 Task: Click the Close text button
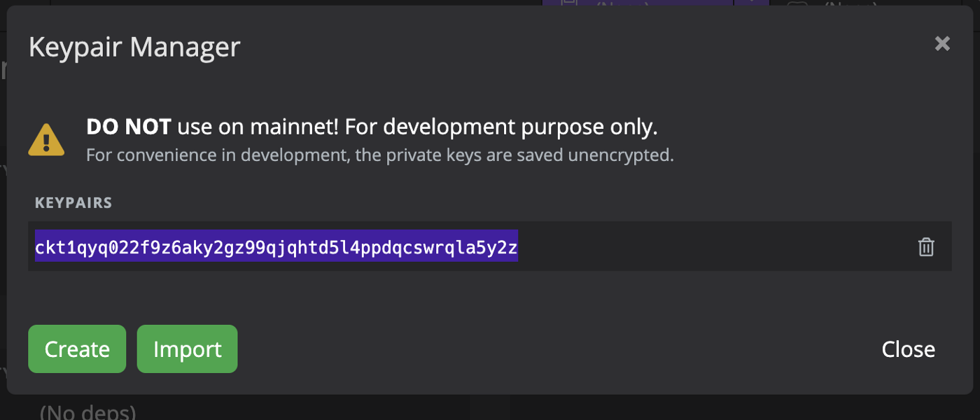908,349
